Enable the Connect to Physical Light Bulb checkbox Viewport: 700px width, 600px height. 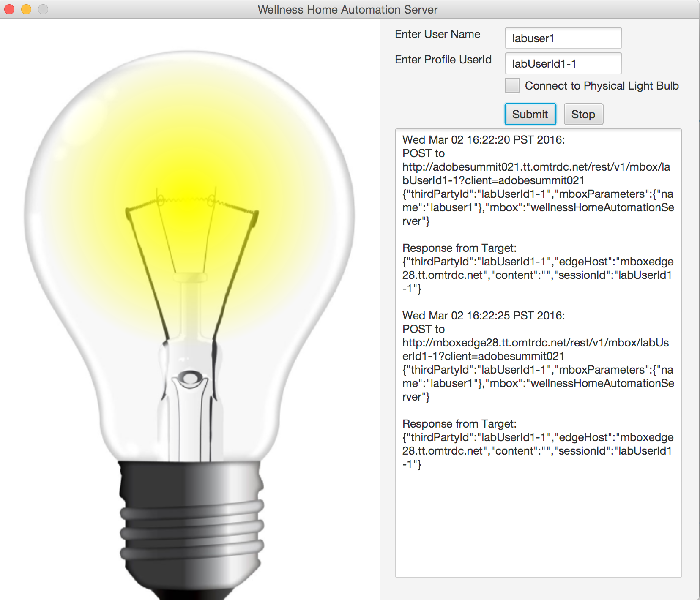[512, 86]
